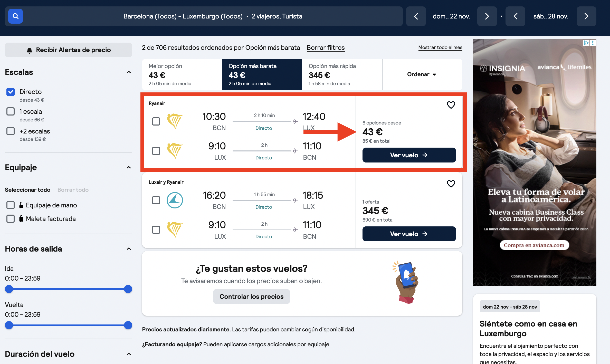Open the Ordenar sort dropdown
Screen dimensions: 610x364
click(x=422, y=74)
